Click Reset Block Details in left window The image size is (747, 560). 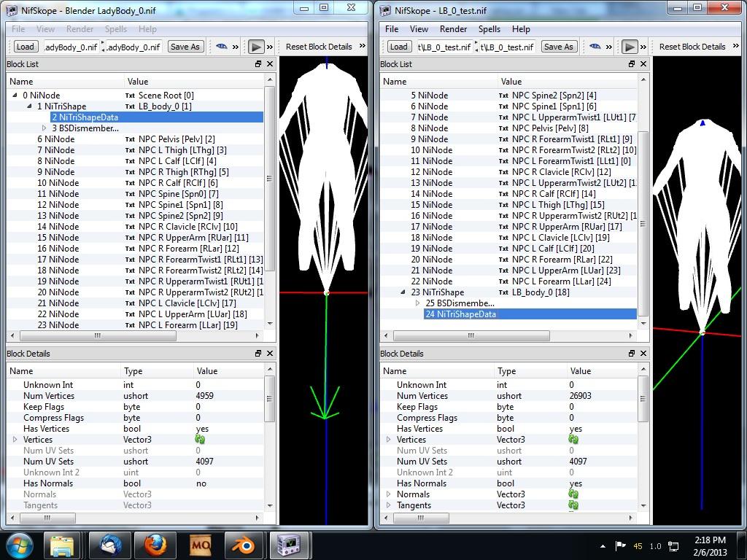click(319, 47)
